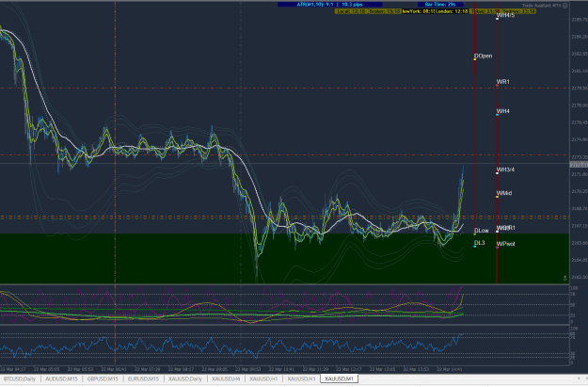Click the New York session time label
Viewport: 588px width, 387px height.
[418, 11]
